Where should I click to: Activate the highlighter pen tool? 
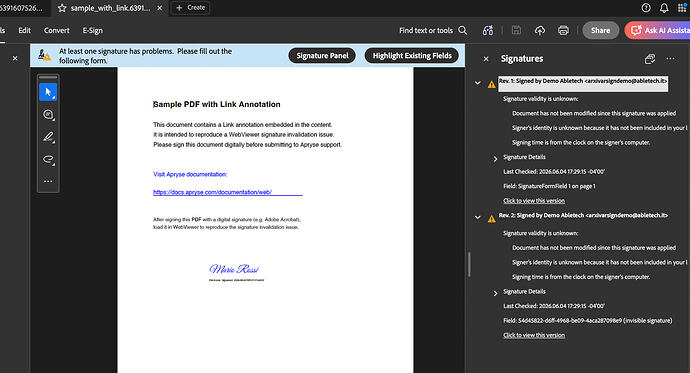pyautogui.click(x=48, y=137)
